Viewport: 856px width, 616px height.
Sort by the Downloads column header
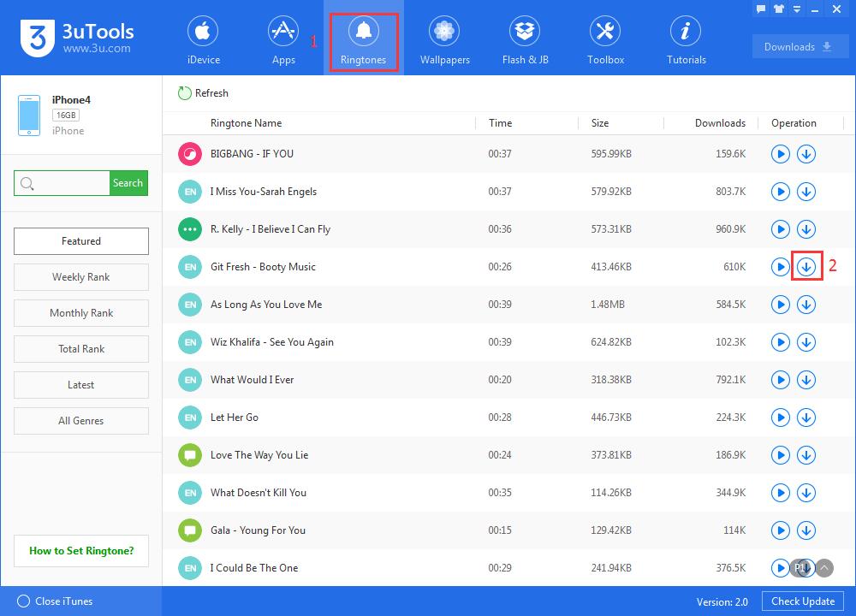[x=720, y=123]
